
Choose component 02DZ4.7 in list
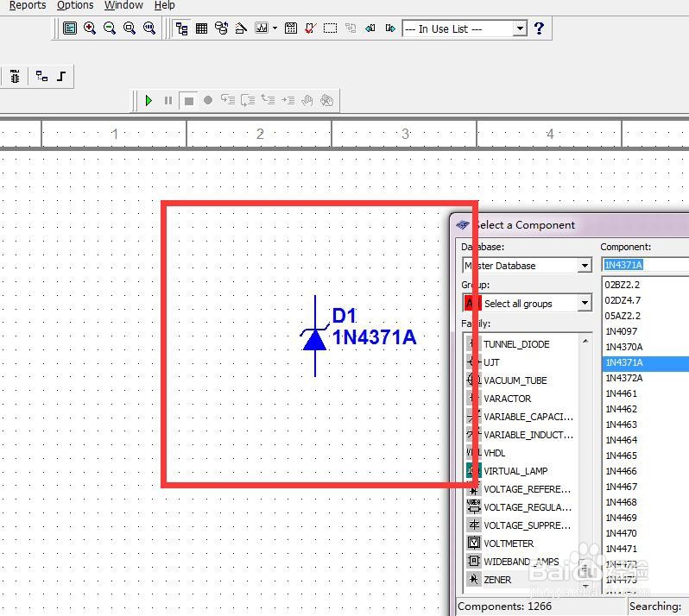point(623,300)
